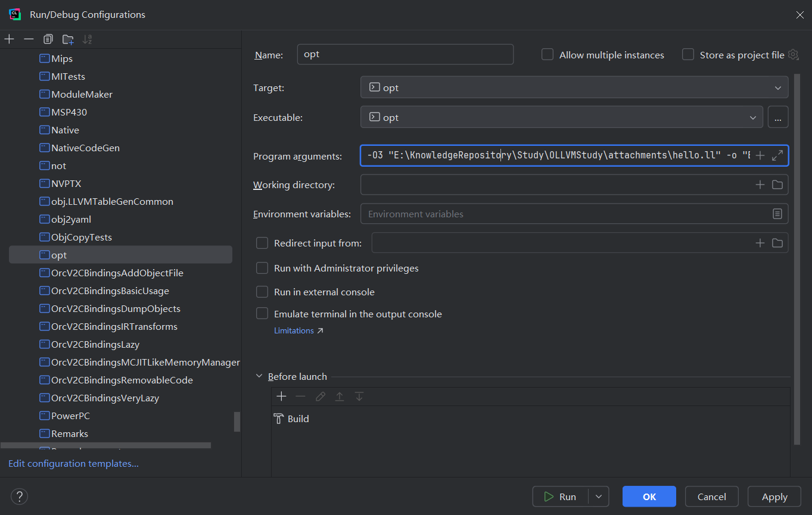Viewport: 812px width, 515px height.
Task: Browse for a working directory folder
Action: tap(777, 185)
